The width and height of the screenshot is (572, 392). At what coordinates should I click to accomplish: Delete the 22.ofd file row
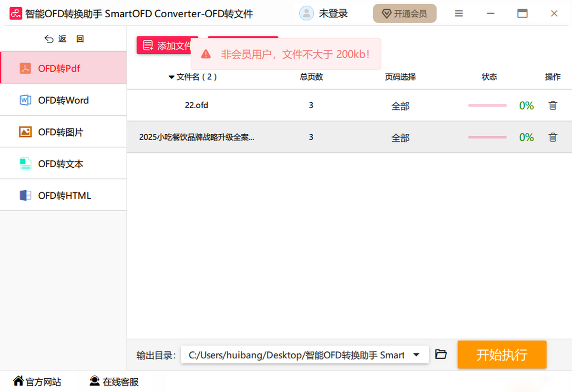point(552,106)
